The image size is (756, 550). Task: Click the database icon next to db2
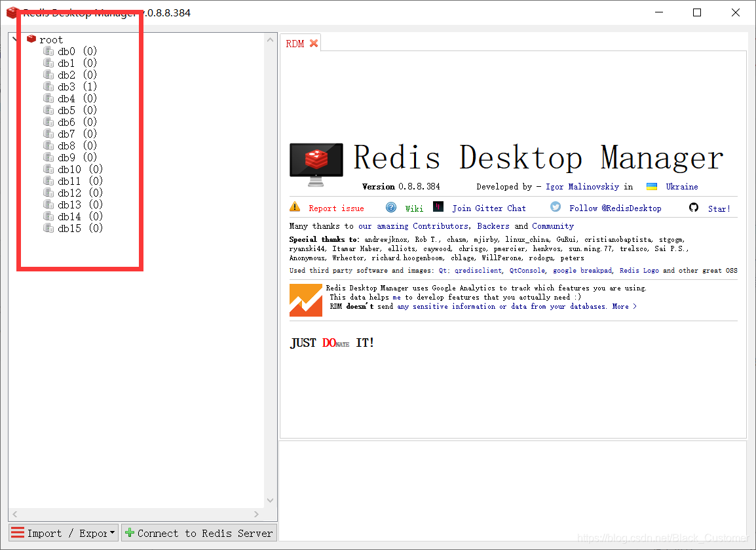(48, 74)
